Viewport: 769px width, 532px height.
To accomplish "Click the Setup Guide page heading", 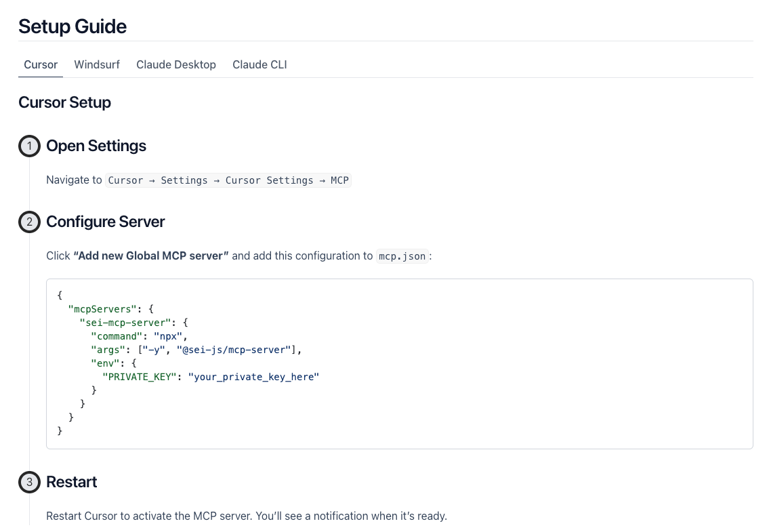I will (x=72, y=26).
